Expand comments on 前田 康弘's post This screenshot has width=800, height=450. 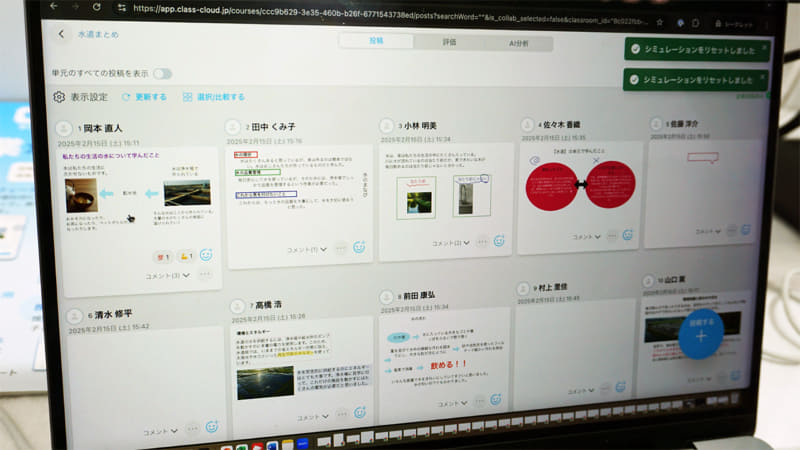click(x=452, y=404)
